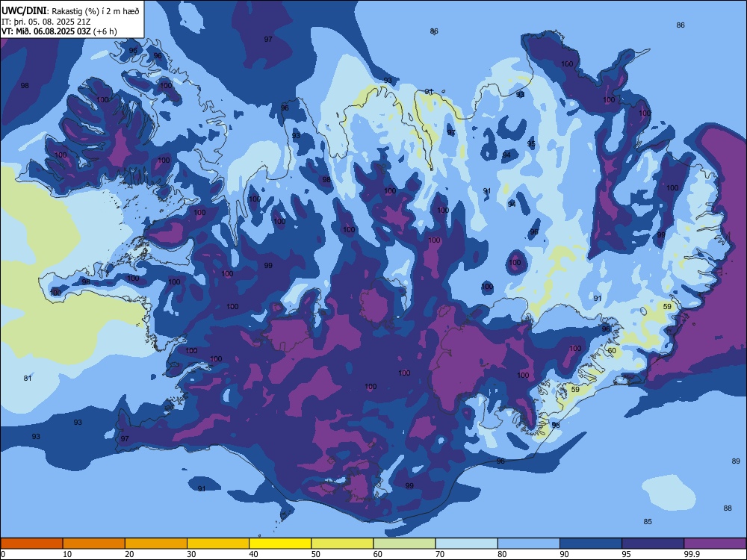Select the legend scale label 99.9
The width and height of the screenshot is (747, 560).
tap(691, 554)
